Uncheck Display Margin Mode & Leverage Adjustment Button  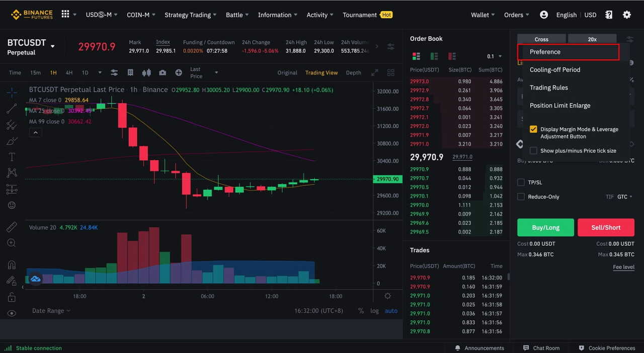(533, 129)
